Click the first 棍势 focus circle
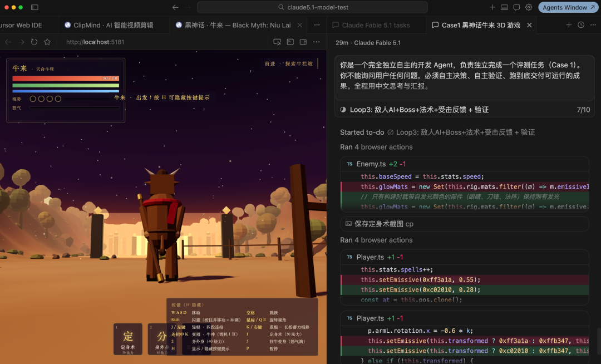The image size is (601, 364). coord(33,99)
